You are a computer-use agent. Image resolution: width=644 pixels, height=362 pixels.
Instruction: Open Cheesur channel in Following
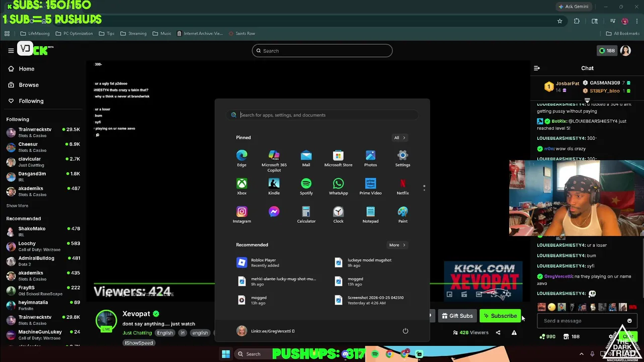click(x=43, y=147)
